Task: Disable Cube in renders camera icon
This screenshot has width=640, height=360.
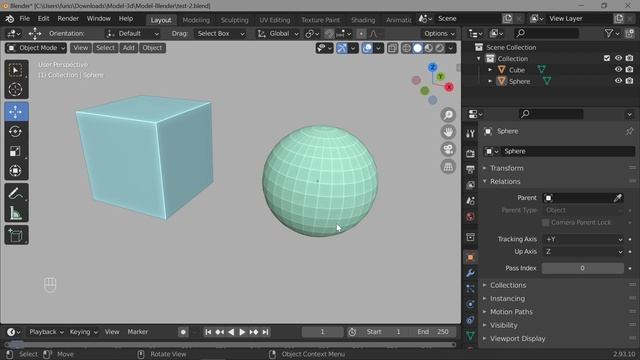Action: point(630,70)
